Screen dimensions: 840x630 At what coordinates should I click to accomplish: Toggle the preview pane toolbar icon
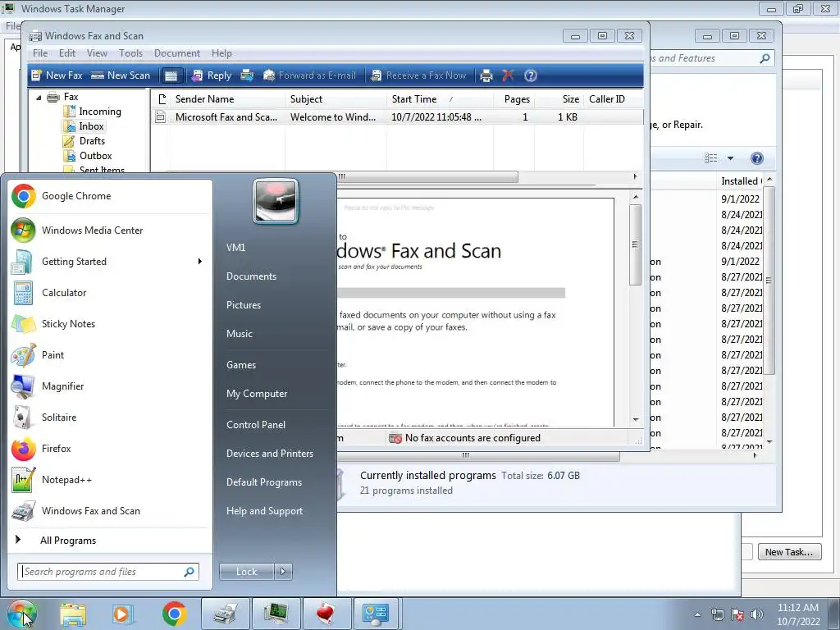point(171,76)
